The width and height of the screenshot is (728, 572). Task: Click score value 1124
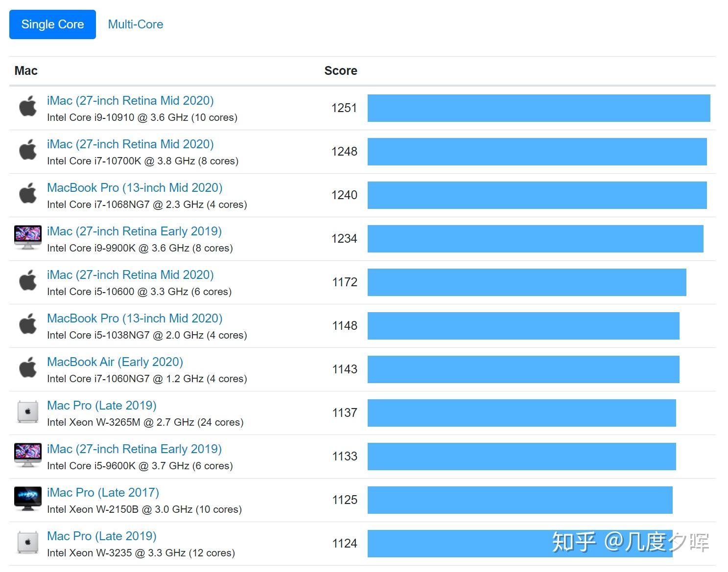pyautogui.click(x=345, y=544)
